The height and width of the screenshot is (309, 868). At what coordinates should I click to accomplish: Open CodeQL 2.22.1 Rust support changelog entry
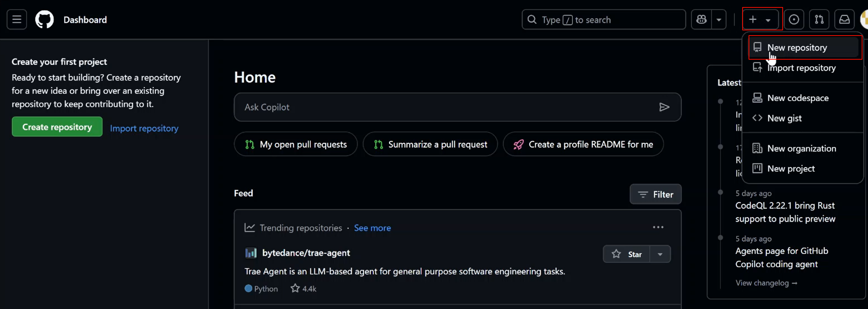[x=785, y=212]
